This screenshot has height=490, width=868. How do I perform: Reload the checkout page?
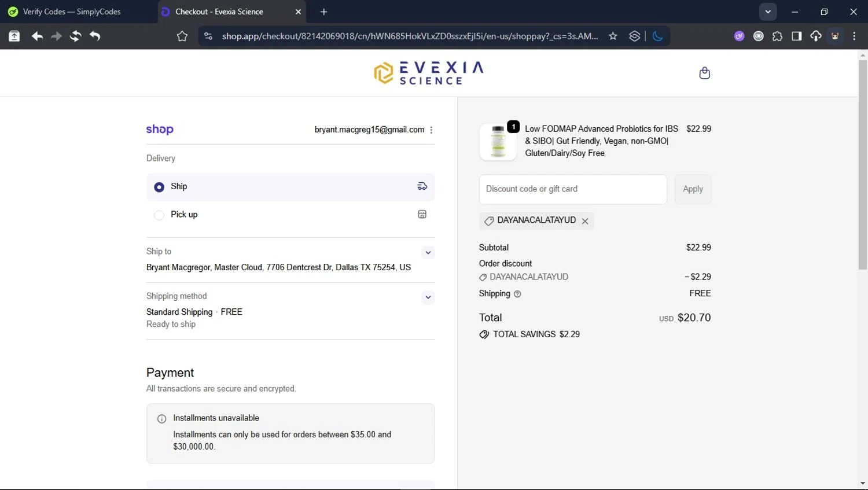(x=75, y=36)
